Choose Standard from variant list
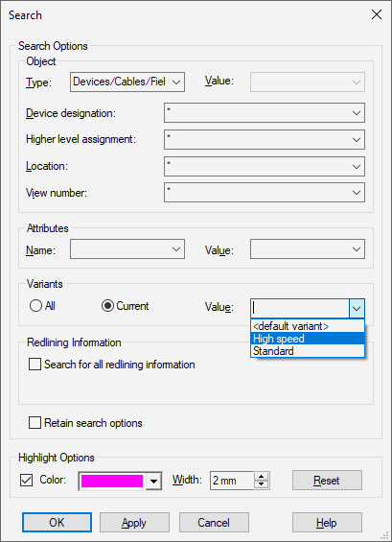The height and width of the screenshot is (542, 392). (x=308, y=351)
